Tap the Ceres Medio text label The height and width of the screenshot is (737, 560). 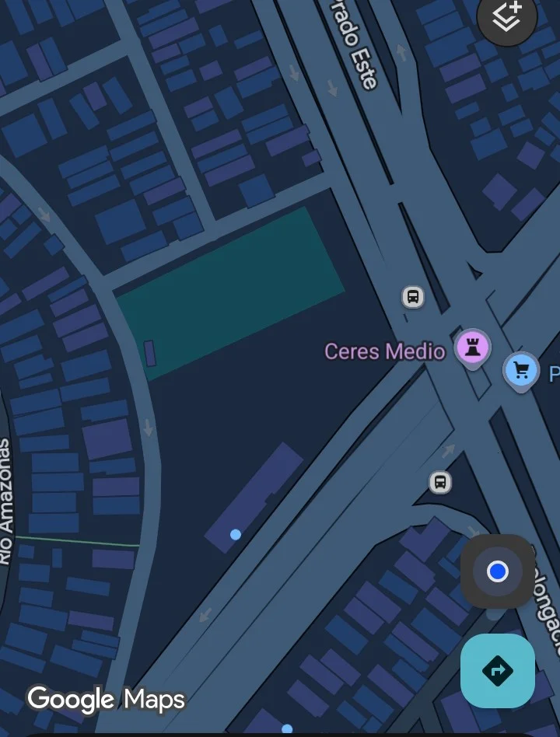click(x=385, y=351)
